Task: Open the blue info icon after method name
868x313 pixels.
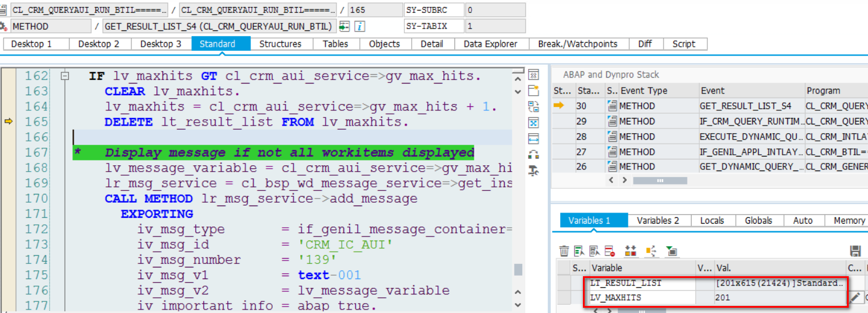Action: (x=360, y=26)
